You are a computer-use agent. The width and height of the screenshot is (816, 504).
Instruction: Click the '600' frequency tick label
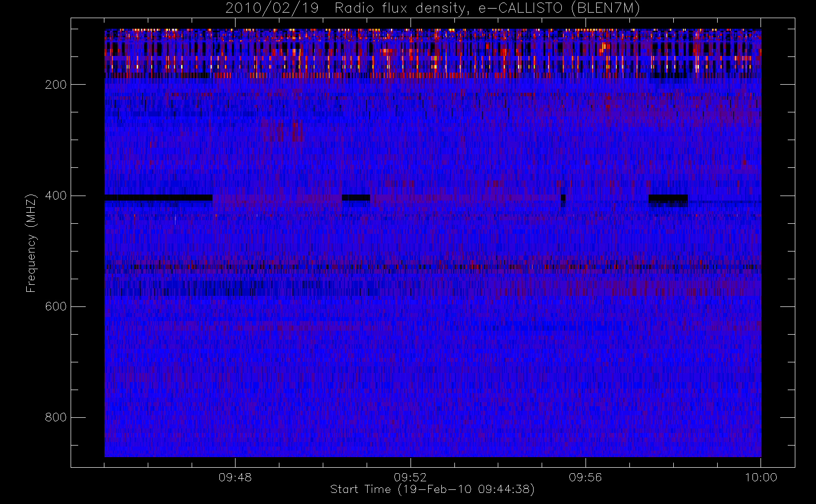(x=56, y=306)
